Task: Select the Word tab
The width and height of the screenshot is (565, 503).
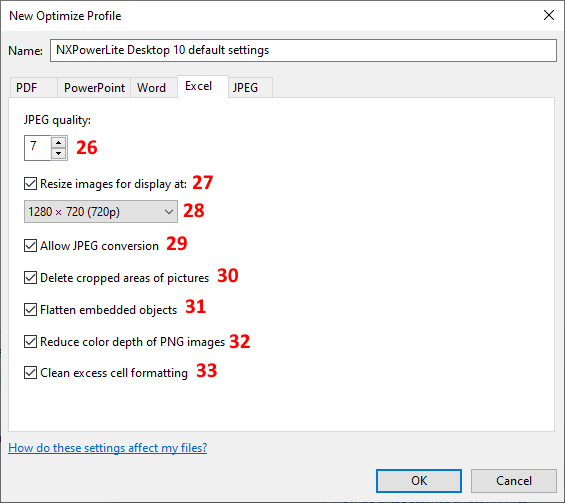Action: (154, 88)
